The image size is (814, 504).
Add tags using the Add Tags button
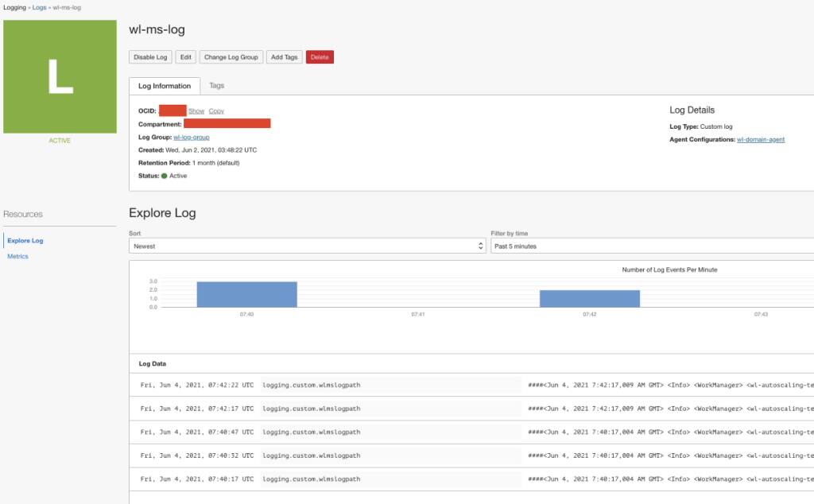tap(284, 56)
